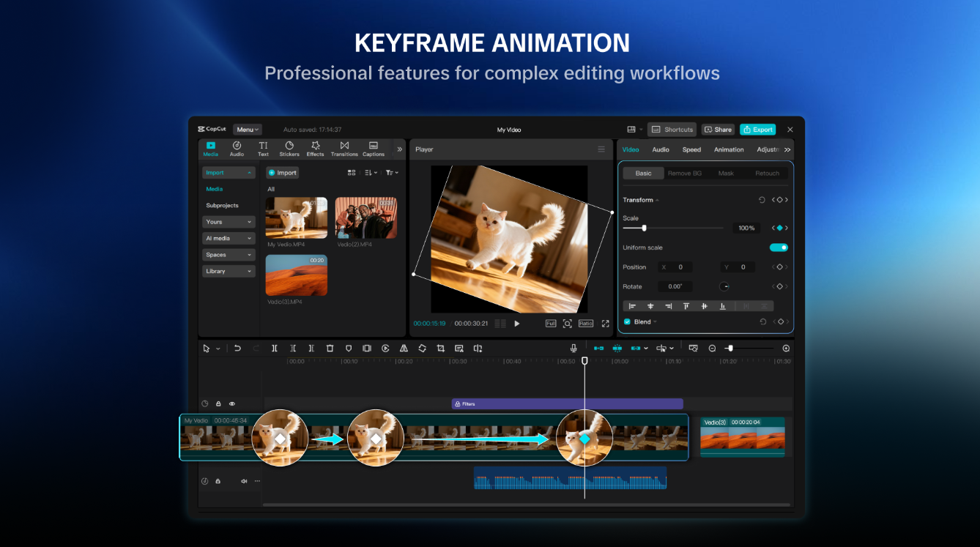Screen dimensions: 980x547
Task: Open the Transitions panel
Action: (x=344, y=149)
